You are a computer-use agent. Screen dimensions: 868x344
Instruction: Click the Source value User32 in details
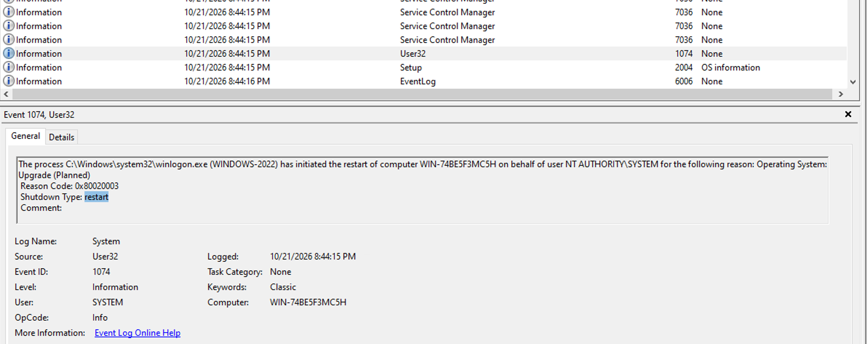(105, 256)
